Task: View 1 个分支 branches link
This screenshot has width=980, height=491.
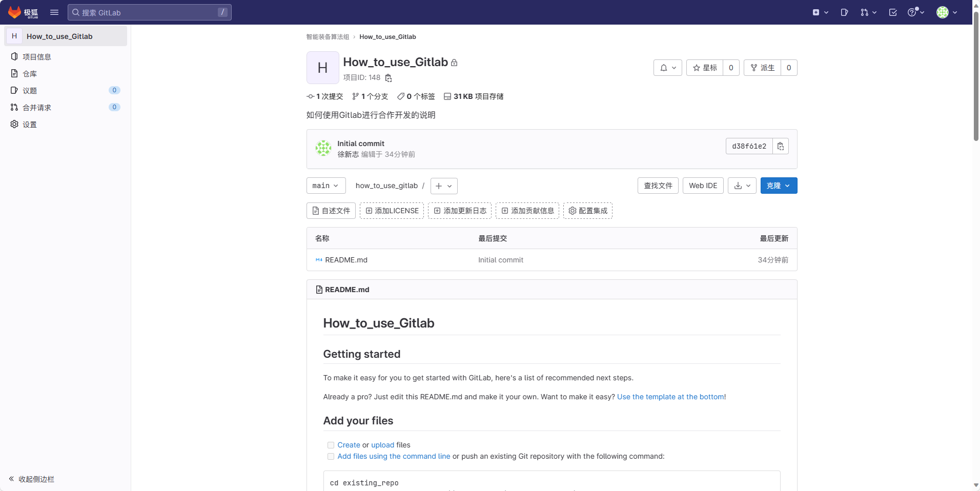Action: 370,96
